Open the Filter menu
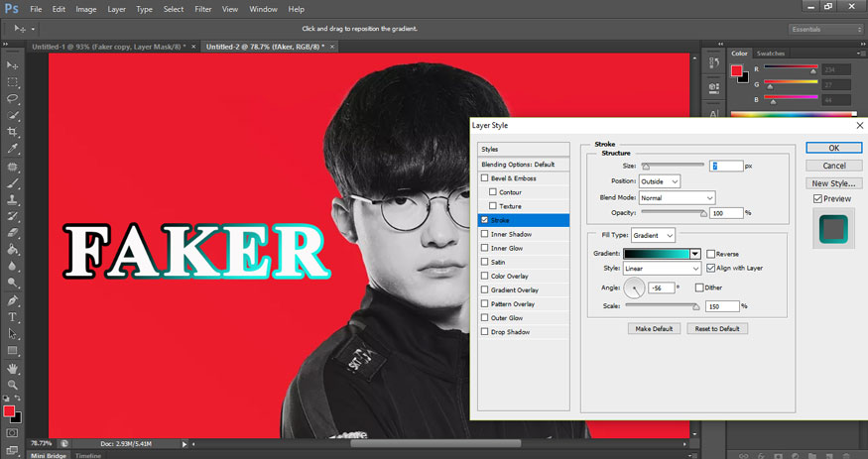Image resolution: width=868 pixels, height=459 pixels. (x=203, y=9)
